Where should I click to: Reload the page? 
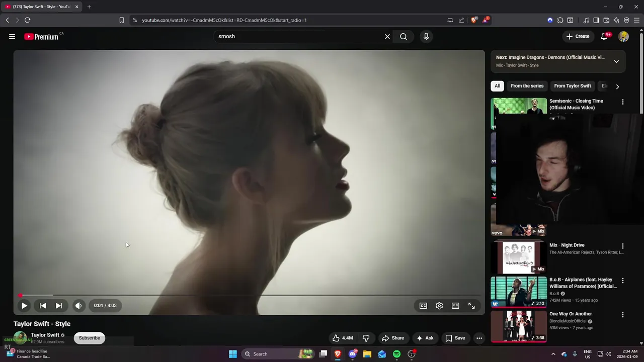(27, 20)
